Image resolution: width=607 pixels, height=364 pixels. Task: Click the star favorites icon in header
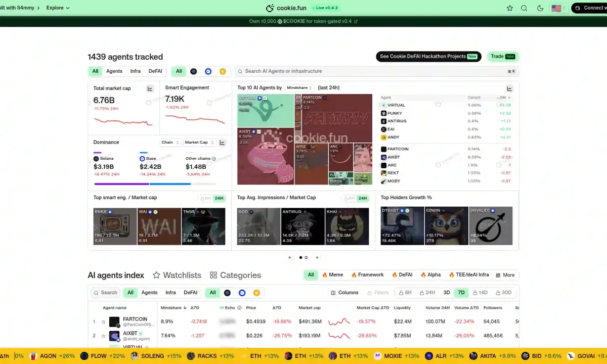(x=510, y=8)
